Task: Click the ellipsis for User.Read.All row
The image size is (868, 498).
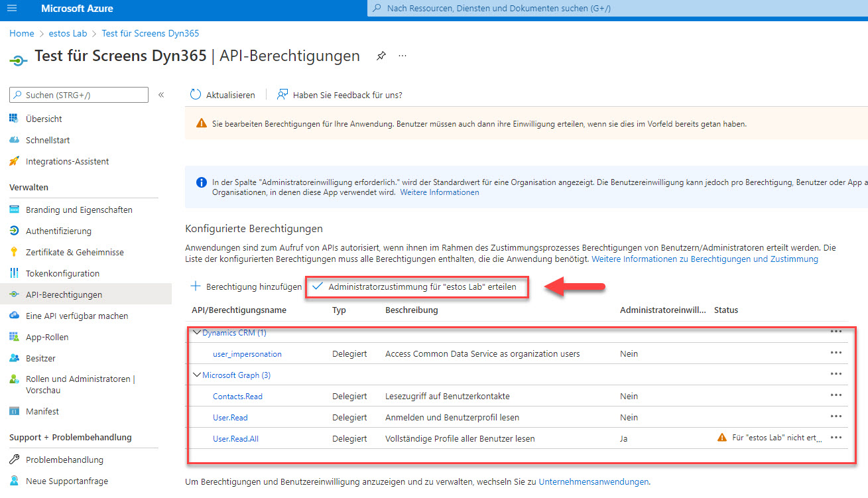Action: point(836,438)
